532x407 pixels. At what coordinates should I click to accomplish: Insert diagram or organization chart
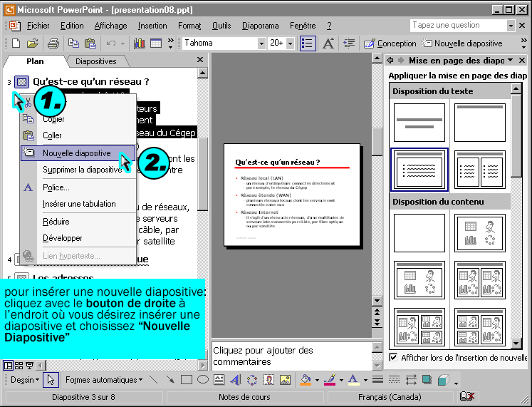coord(252,379)
